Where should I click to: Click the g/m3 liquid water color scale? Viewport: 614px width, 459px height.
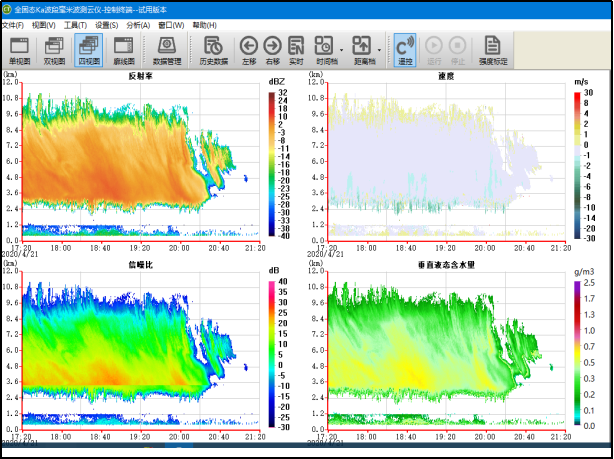click(577, 354)
